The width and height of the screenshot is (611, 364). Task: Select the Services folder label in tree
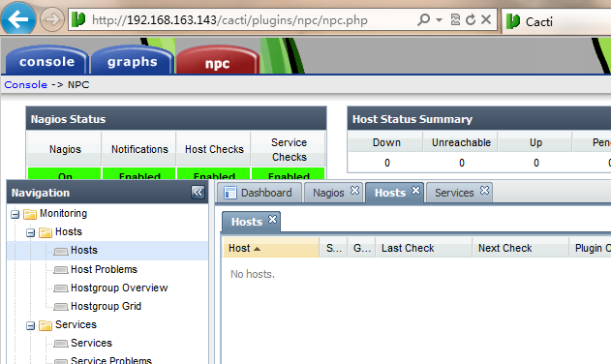[x=76, y=324]
